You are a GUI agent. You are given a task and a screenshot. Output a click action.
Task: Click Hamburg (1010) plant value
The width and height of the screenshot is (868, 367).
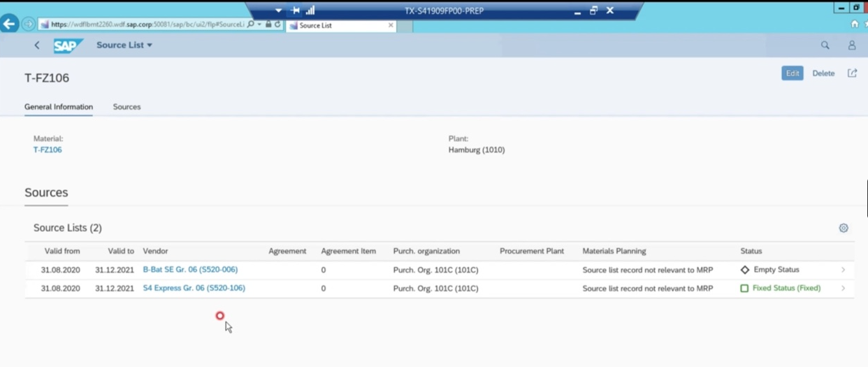coord(477,150)
